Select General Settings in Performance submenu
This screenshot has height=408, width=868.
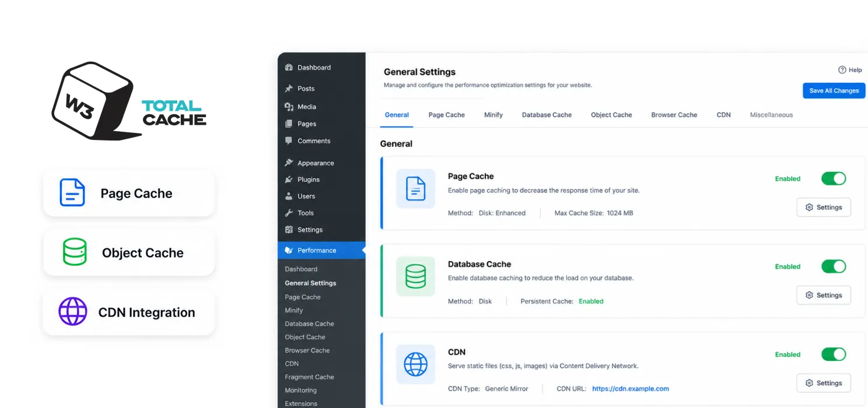point(310,283)
